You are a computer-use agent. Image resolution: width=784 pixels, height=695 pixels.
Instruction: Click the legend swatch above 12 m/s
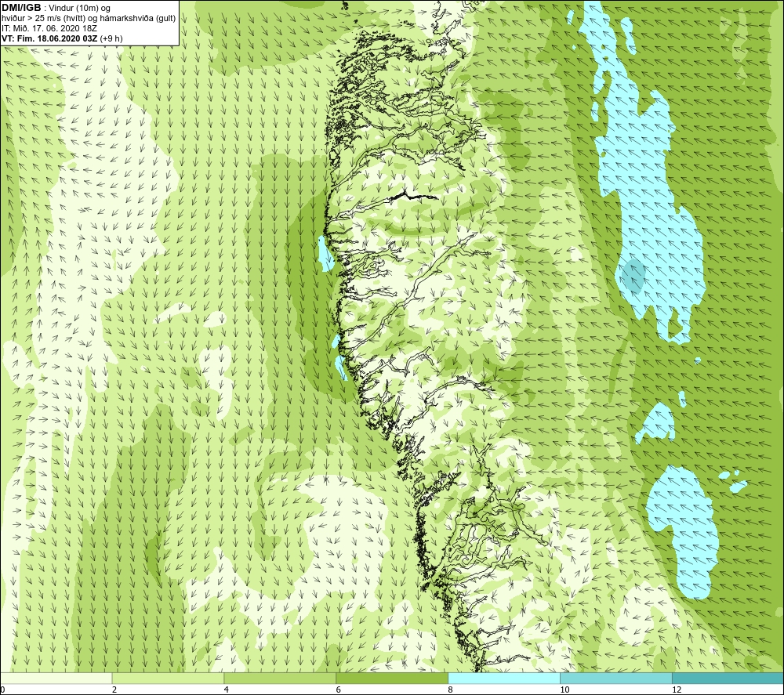(728, 678)
